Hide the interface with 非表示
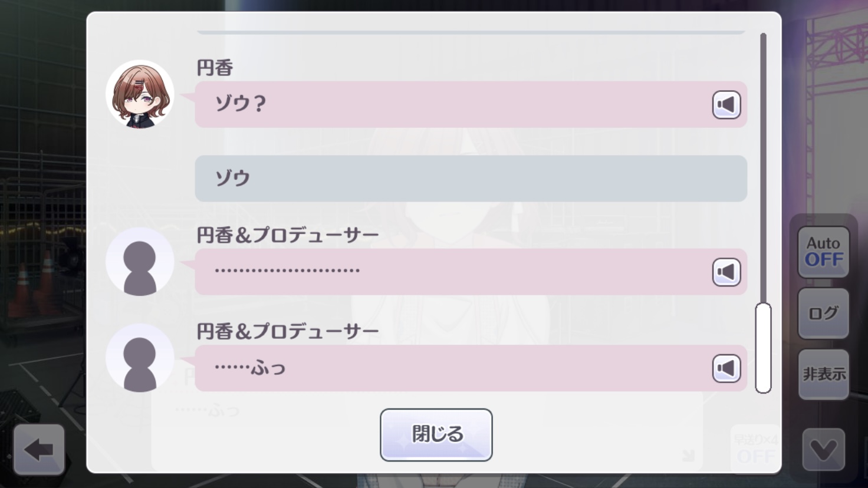 823,374
